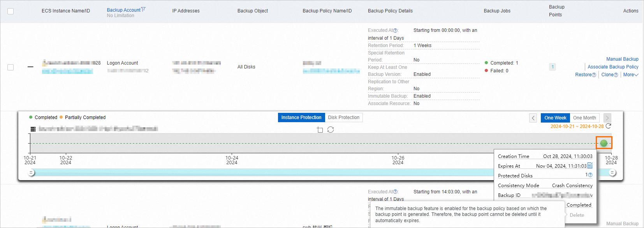Image resolution: width=644 pixels, height=228 pixels.
Task: Click the Restore action link
Action: click(x=583, y=75)
